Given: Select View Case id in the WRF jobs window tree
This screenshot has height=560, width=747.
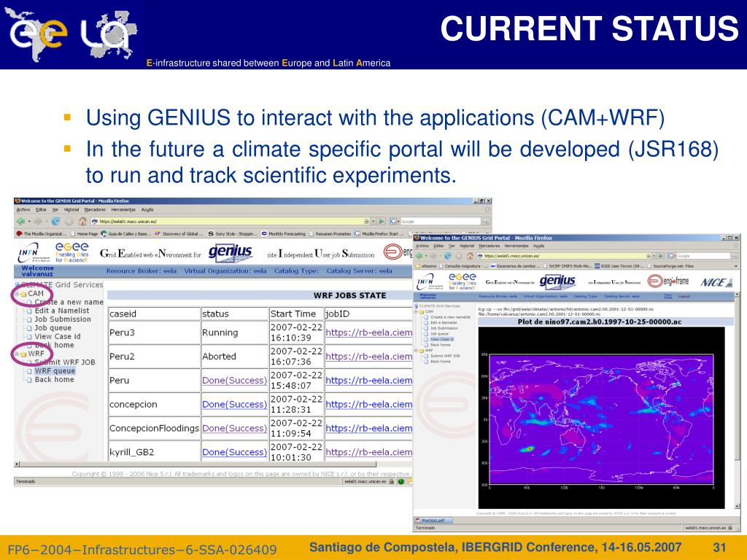Looking at the screenshot, I should (58, 336).
